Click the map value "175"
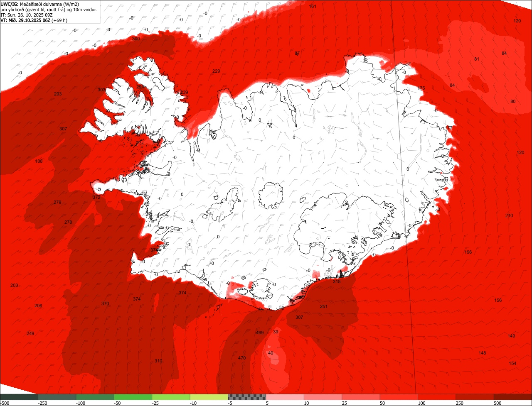 point(421,88)
